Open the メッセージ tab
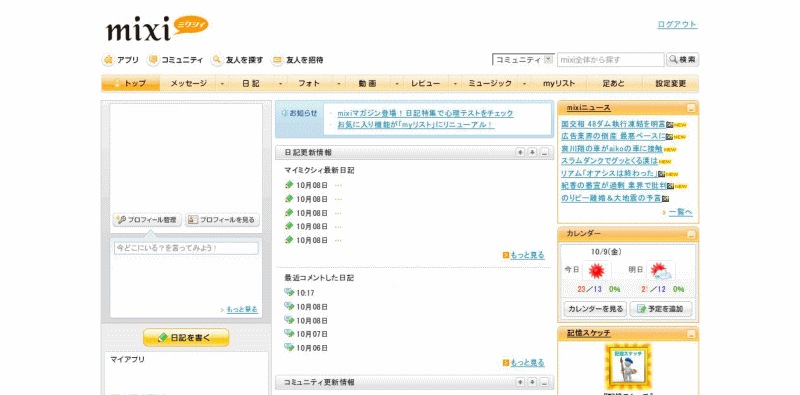This screenshot has height=395, width=800. [189, 84]
